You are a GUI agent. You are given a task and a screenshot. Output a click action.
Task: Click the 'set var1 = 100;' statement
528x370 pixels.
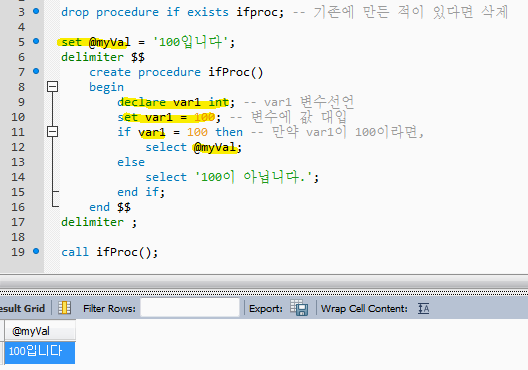pos(169,117)
